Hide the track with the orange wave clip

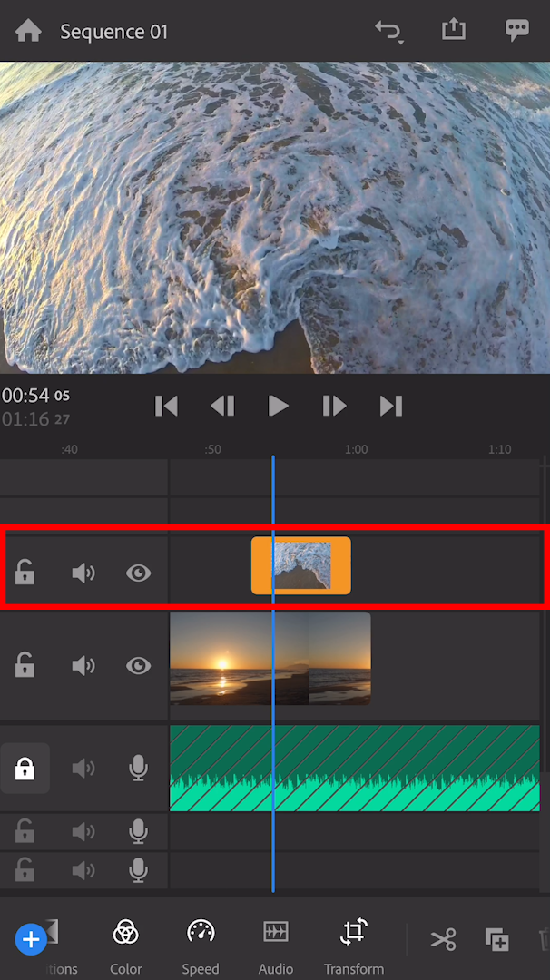pos(138,573)
